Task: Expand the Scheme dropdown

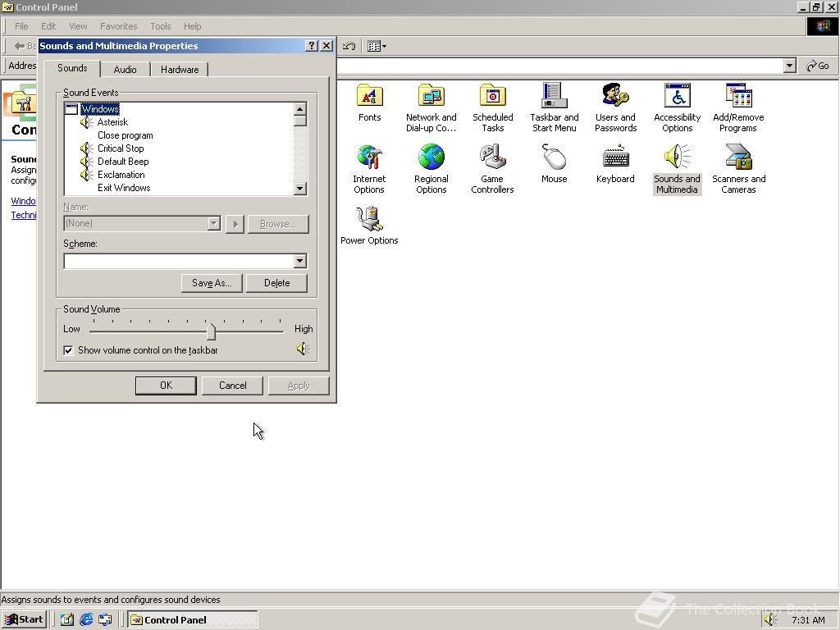Action: coord(300,261)
